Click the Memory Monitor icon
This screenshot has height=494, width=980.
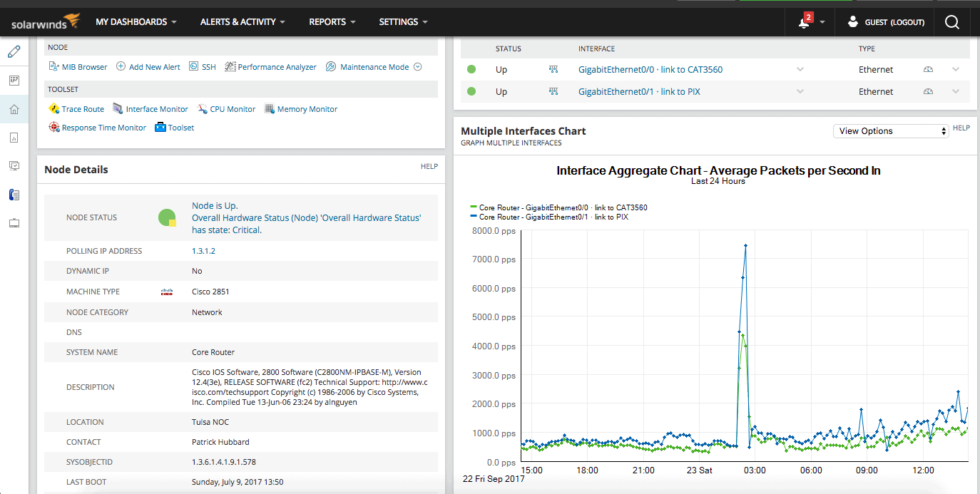(270, 108)
